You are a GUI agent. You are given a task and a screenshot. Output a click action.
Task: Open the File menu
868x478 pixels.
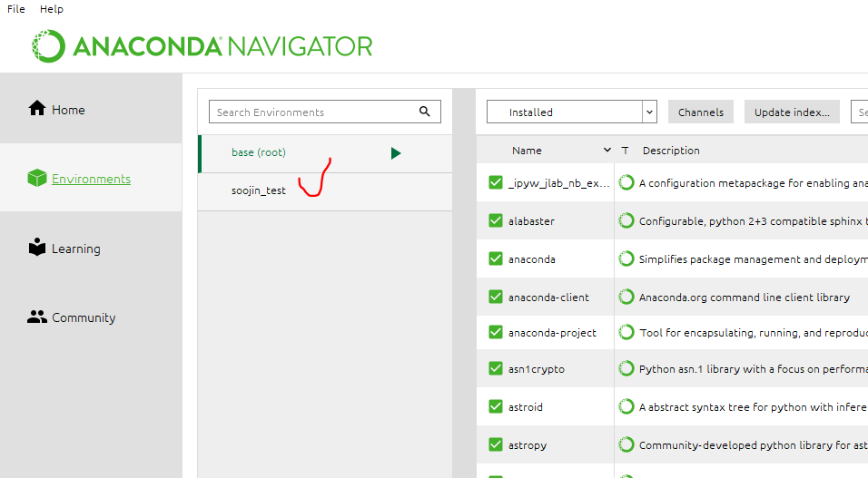(x=16, y=9)
